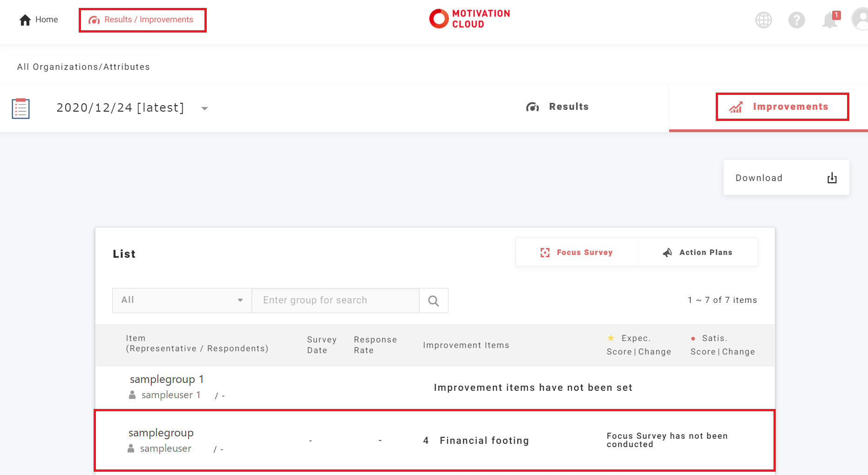Switch to the Results tab
This screenshot has height=475, width=868.
(557, 107)
